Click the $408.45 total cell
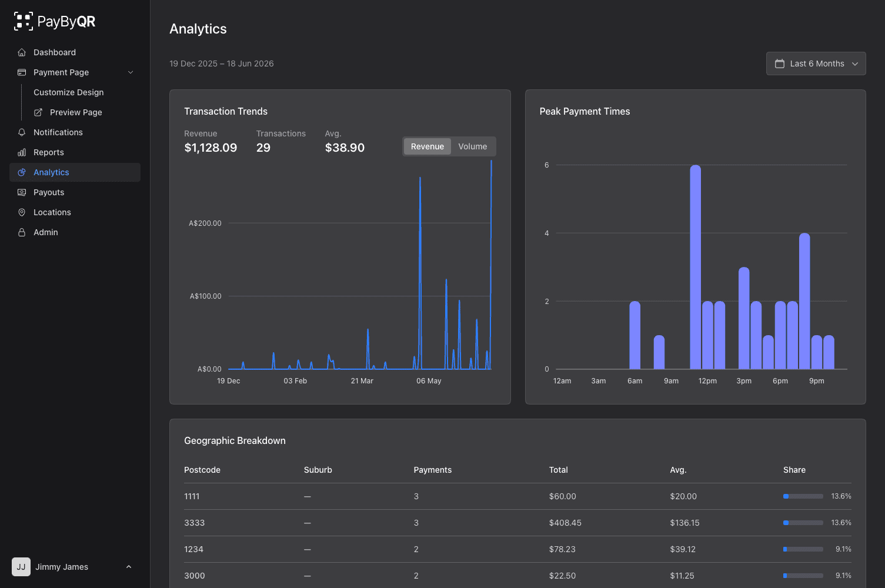Image resolution: width=885 pixels, height=588 pixels. (565, 523)
